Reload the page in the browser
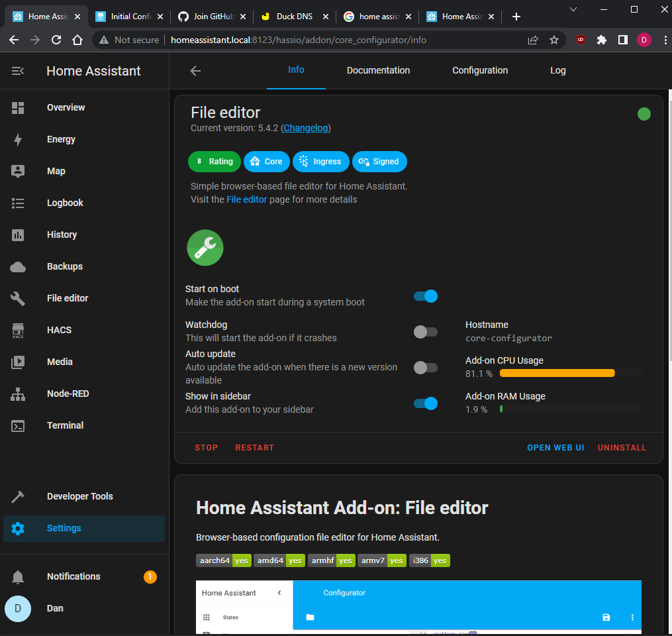 [x=56, y=40]
